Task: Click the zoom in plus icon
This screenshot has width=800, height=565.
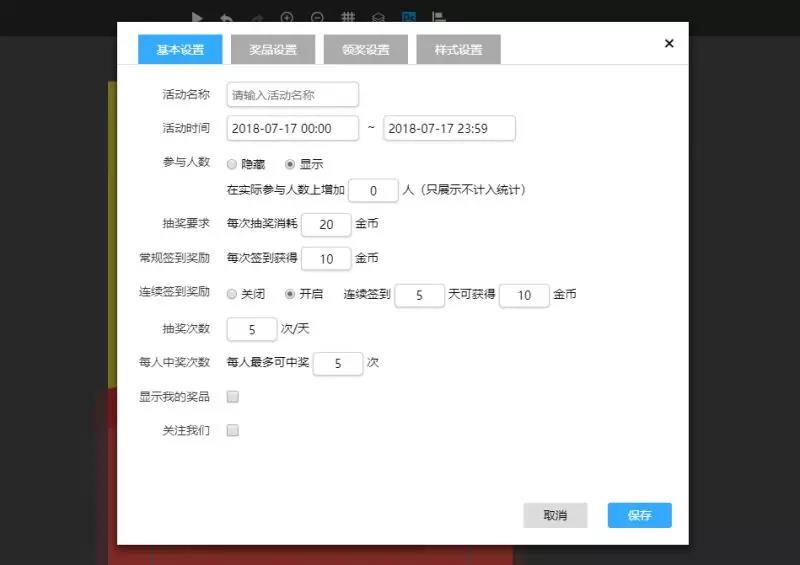Action: [287, 18]
